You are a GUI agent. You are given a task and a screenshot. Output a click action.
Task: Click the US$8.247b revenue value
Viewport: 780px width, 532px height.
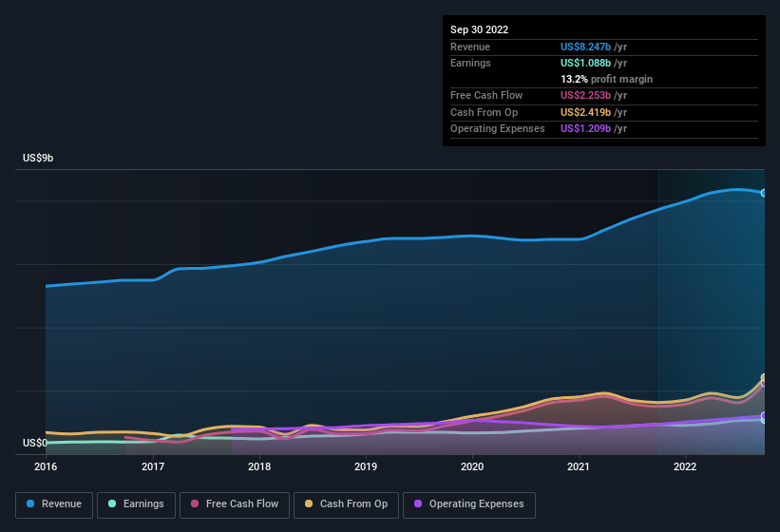(585, 47)
